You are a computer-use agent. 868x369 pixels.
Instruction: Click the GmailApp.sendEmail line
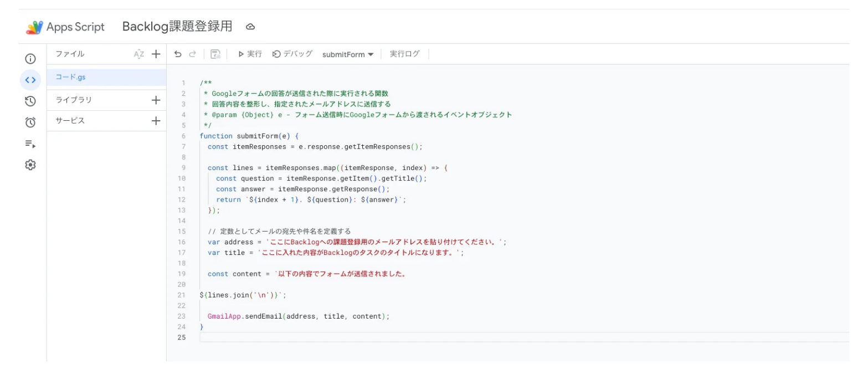pyautogui.click(x=299, y=316)
